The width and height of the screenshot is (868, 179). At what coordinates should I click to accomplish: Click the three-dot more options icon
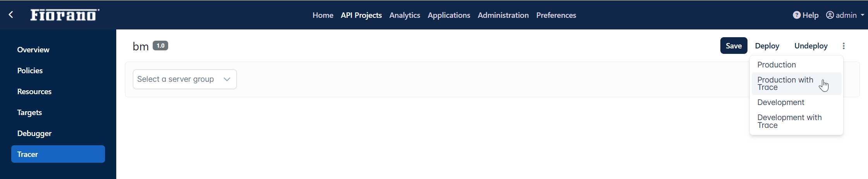(x=844, y=46)
